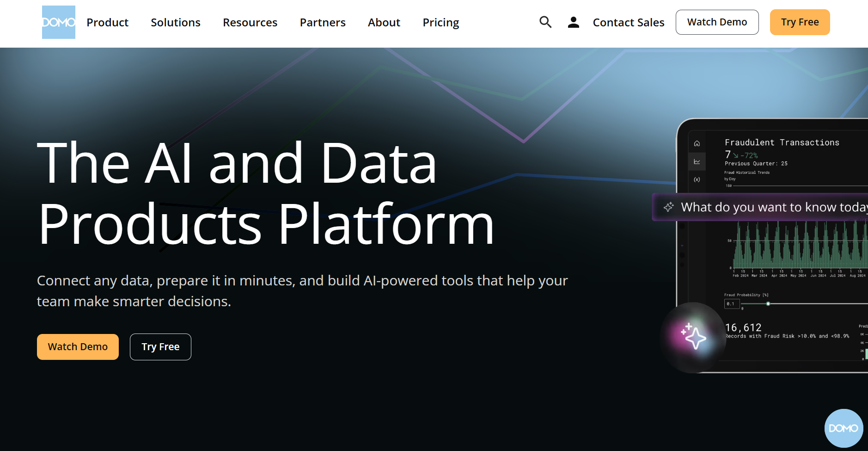
Task: Click the sparkle icon in the AI prompt bar
Action: (669, 207)
